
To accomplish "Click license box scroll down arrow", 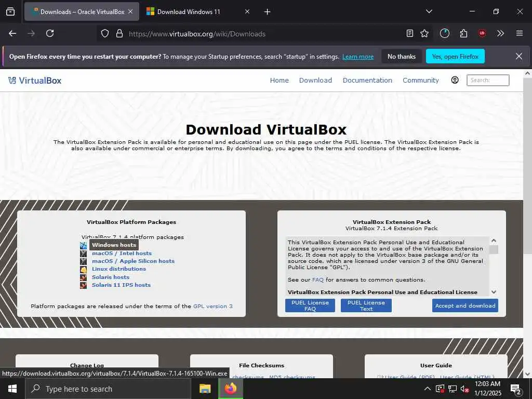I will [x=494, y=292].
